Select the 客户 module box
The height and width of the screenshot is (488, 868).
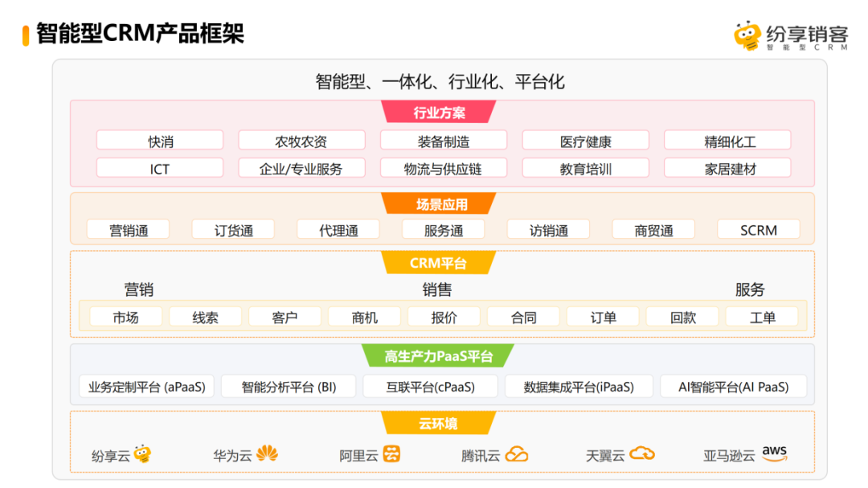(x=285, y=317)
